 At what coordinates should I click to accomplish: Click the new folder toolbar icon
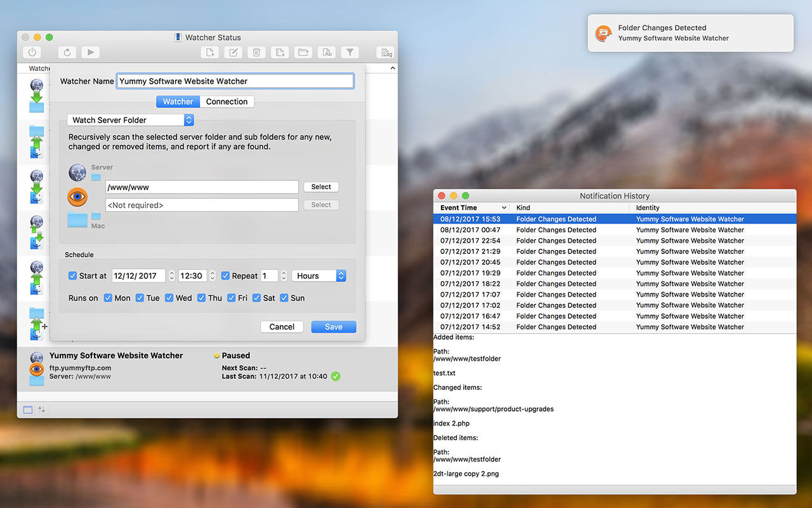(x=303, y=53)
